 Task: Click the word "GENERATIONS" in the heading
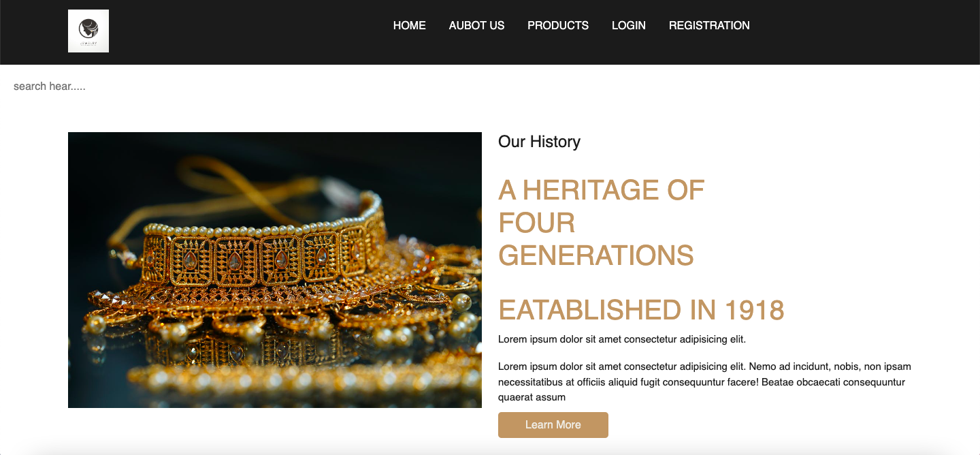(x=596, y=255)
